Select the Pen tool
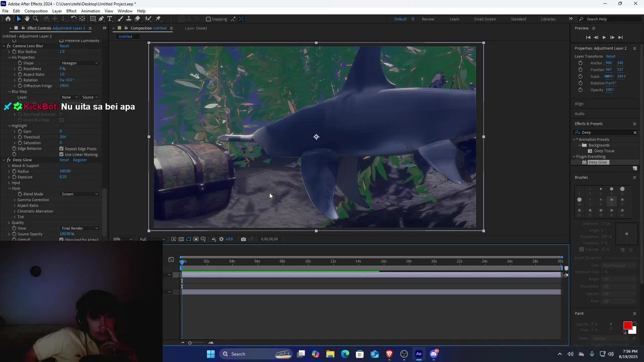The width and height of the screenshot is (644, 362). click(101, 19)
